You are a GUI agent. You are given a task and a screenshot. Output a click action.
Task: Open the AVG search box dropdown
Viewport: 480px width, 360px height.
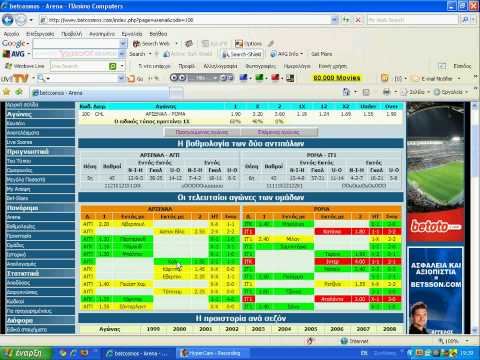(122, 54)
